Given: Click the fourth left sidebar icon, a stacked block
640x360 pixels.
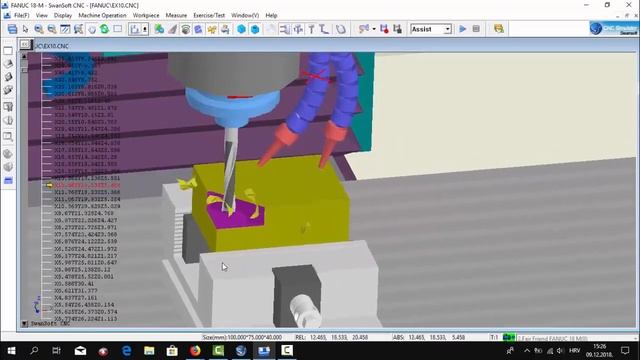Looking at the screenshot, I should [8, 90].
